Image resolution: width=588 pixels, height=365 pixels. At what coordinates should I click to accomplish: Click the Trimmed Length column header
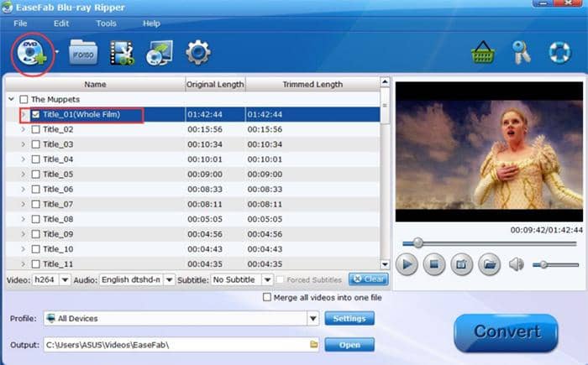312,84
